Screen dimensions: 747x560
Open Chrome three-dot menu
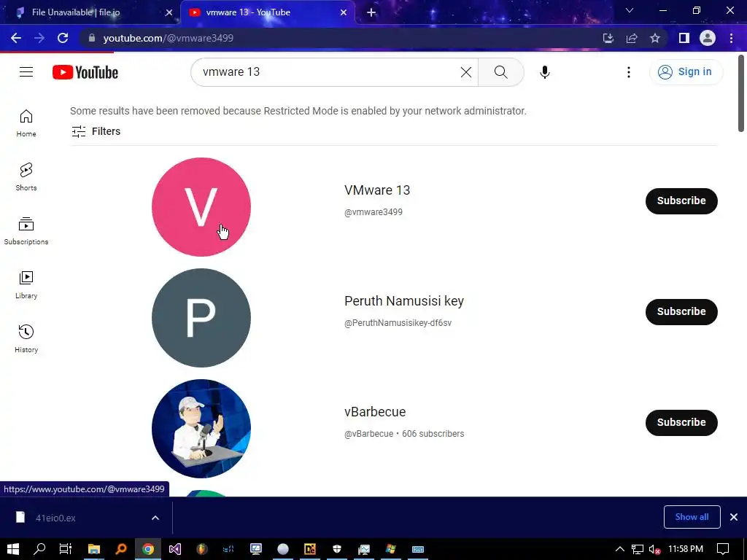(731, 38)
